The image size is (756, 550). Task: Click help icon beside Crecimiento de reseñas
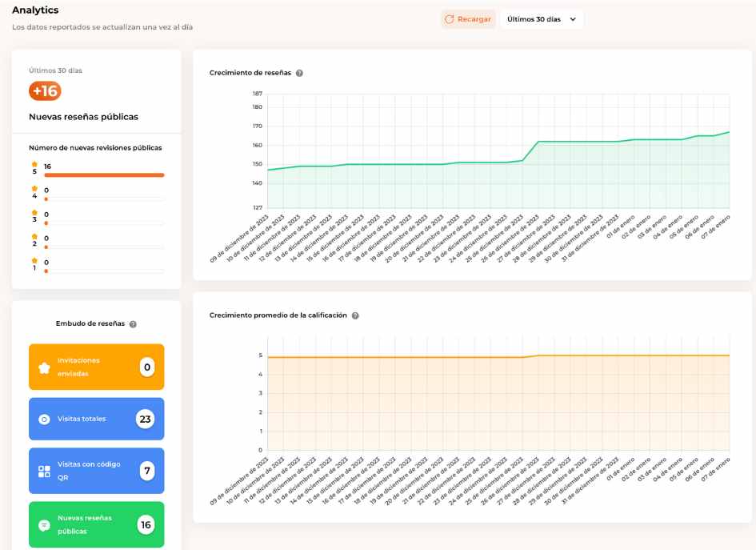pos(299,73)
